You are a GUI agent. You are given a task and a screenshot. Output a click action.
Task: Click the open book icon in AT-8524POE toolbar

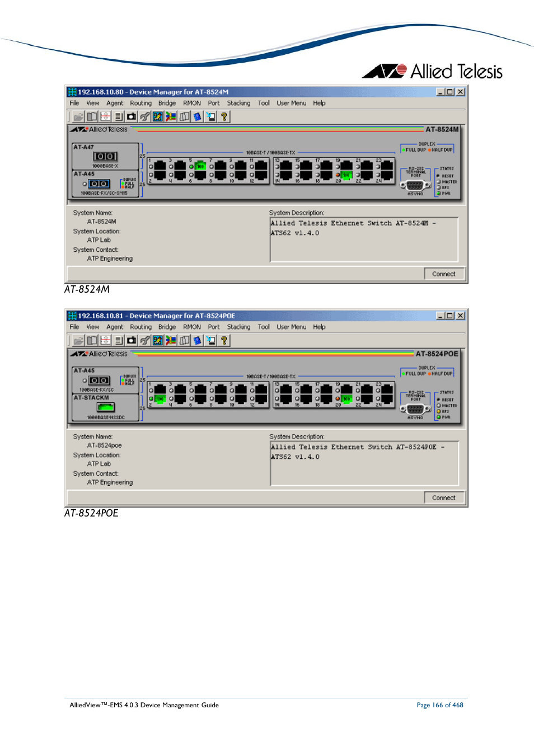92,340
